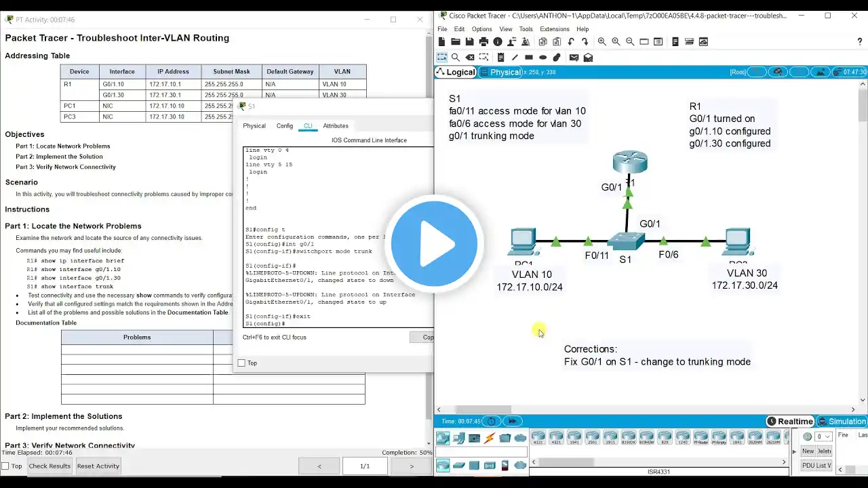Click the Fast Forward Time button
The width and height of the screenshot is (868, 488).
click(513, 421)
